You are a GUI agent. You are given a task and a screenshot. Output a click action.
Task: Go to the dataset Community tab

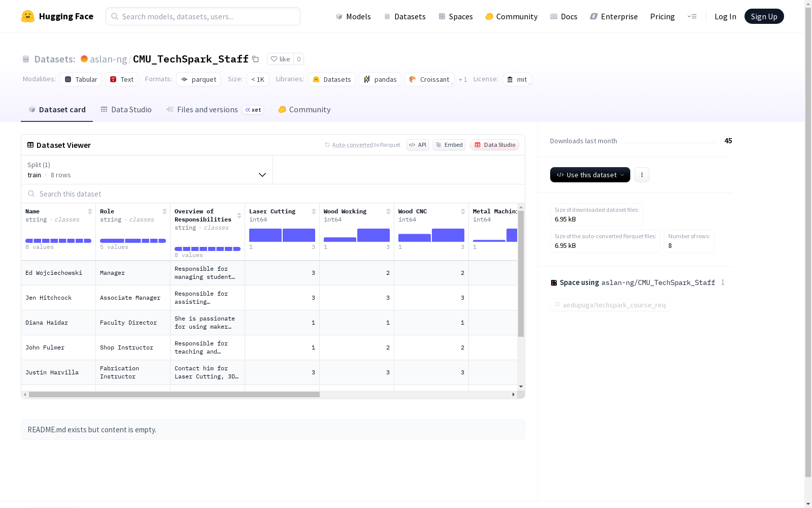point(304,110)
